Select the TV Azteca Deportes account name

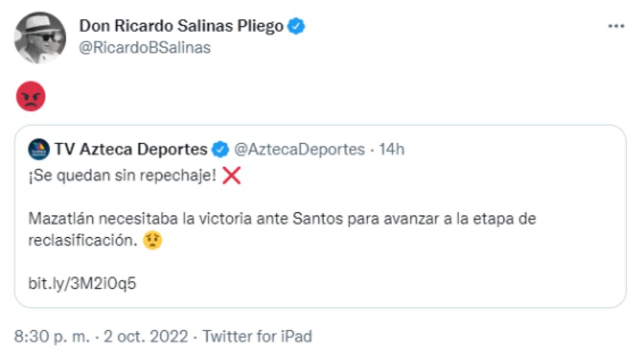(131, 149)
